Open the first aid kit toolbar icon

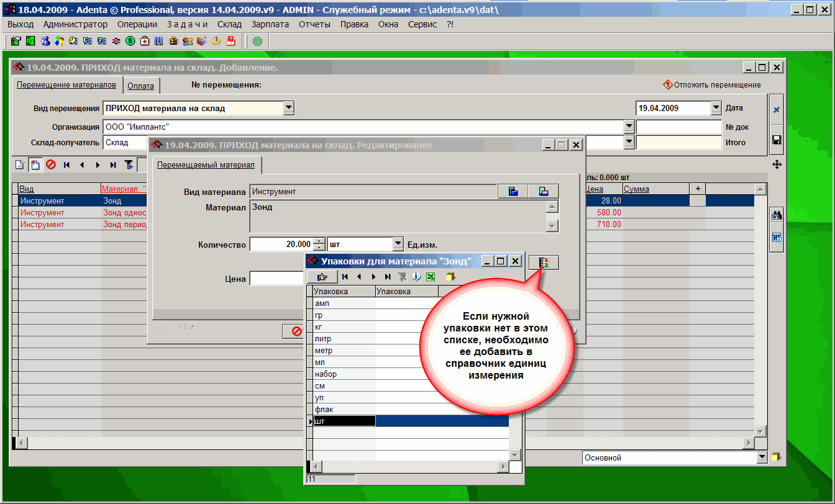coord(145,42)
